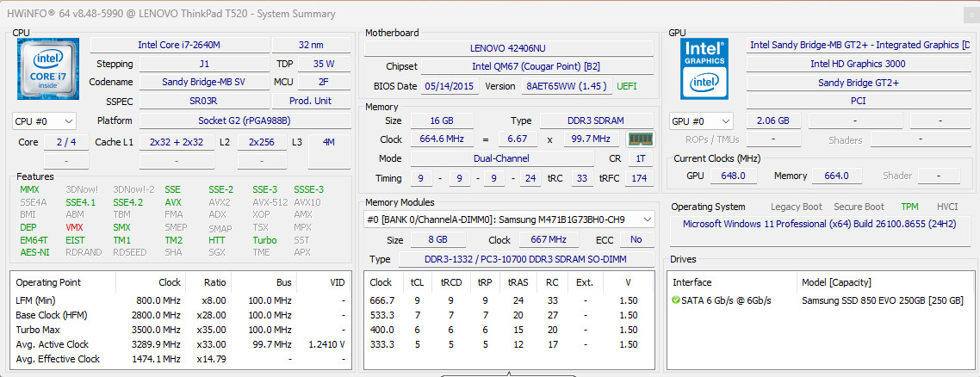
Task: Click the LENOVO 42406NU motherboard field
Action: click(x=509, y=48)
